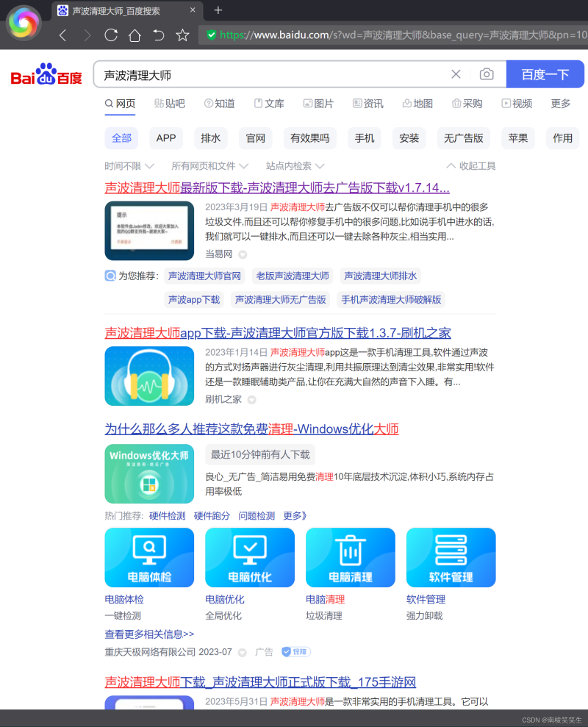588x727 pixels.
Task: Switch to the 资讯 tab
Action: tap(368, 104)
